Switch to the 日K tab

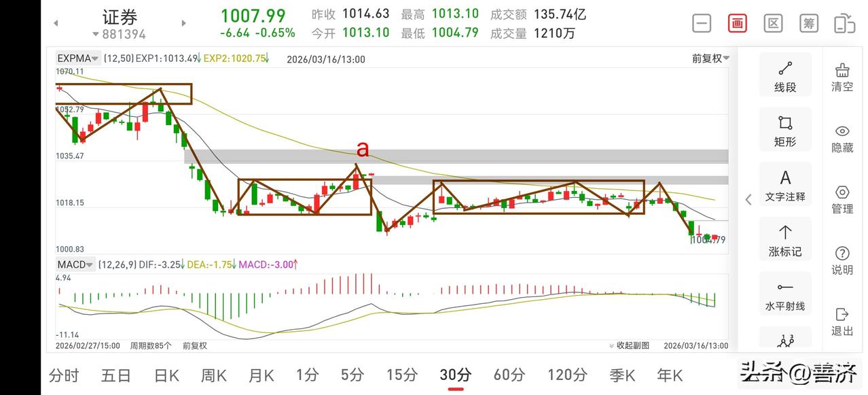point(166,375)
